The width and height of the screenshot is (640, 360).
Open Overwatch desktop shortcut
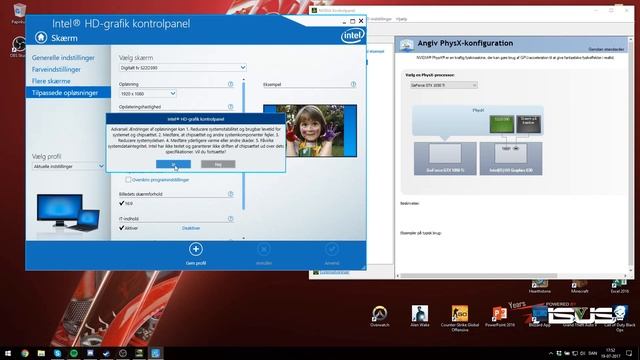coord(380,316)
